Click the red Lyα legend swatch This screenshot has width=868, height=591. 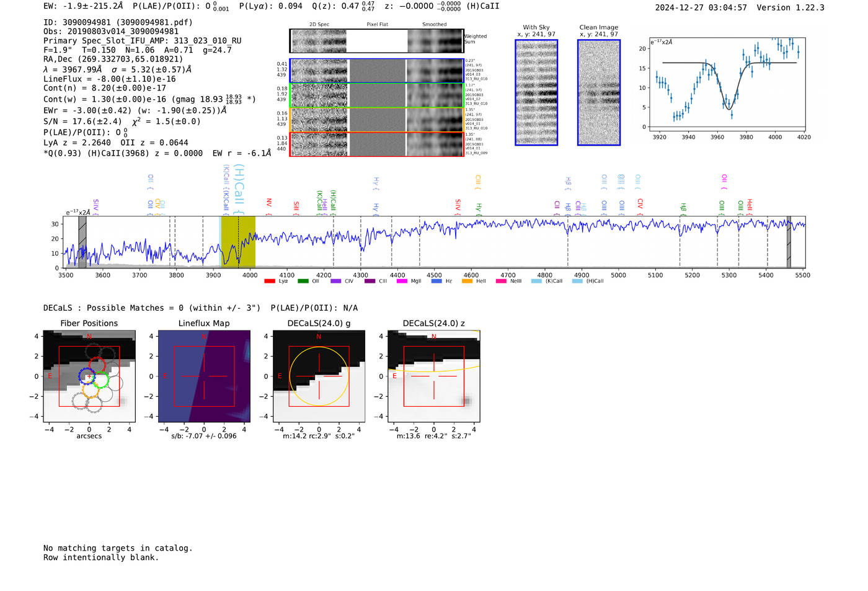click(x=270, y=281)
